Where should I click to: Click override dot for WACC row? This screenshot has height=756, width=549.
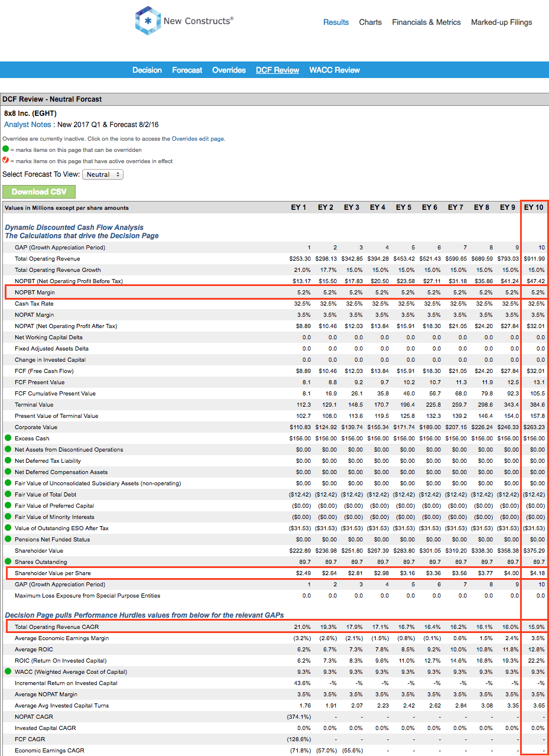pyautogui.click(x=8, y=671)
